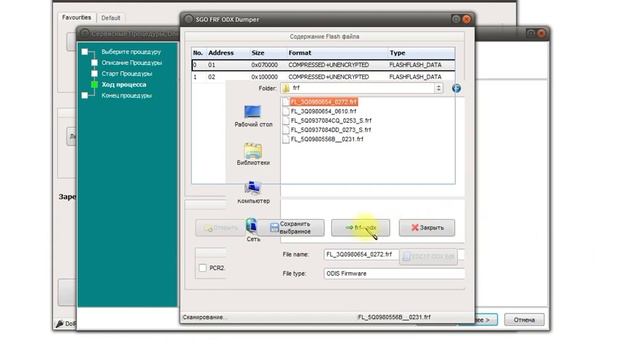
Task: Sort by the Size column header
Action: tap(258, 53)
